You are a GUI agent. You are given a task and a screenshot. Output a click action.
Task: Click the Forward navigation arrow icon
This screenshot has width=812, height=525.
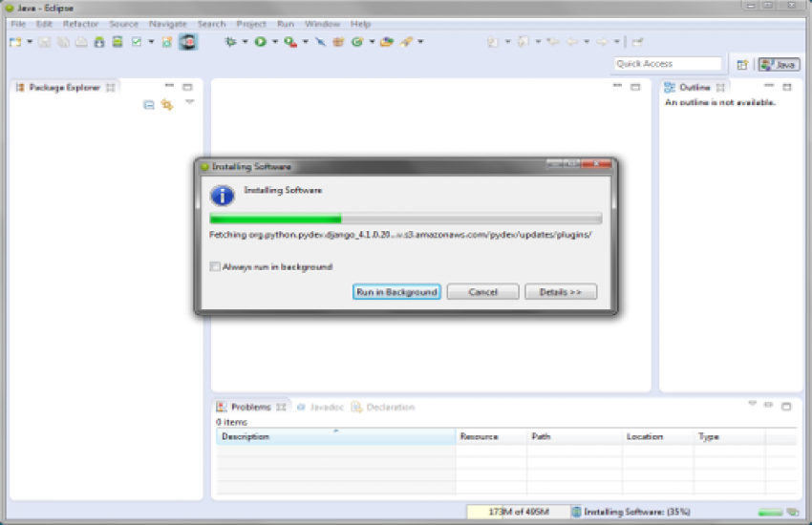[602, 42]
